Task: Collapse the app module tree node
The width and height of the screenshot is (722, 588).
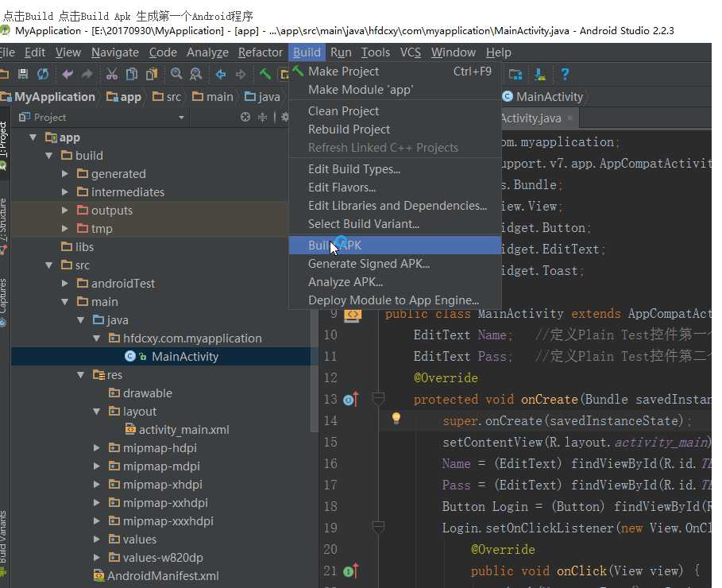Action: [33, 137]
